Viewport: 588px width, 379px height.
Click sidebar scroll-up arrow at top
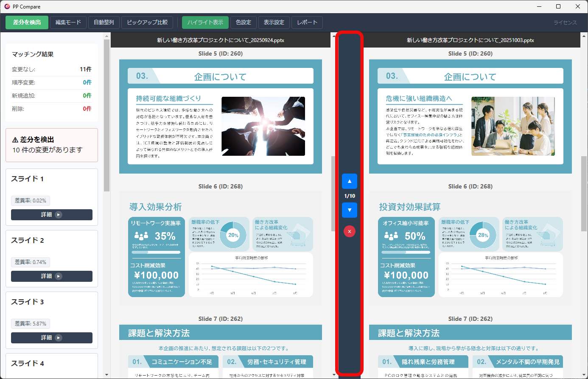106,36
